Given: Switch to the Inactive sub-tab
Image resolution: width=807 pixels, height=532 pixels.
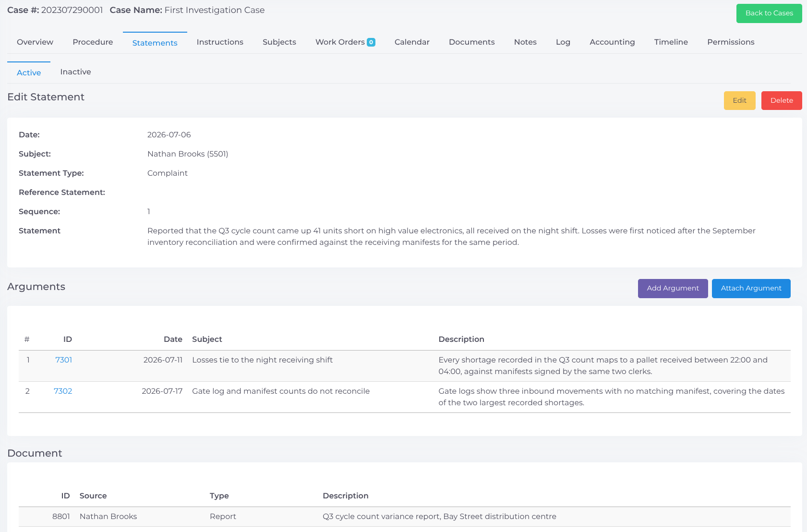Looking at the screenshot, I should tap(75, 72).
